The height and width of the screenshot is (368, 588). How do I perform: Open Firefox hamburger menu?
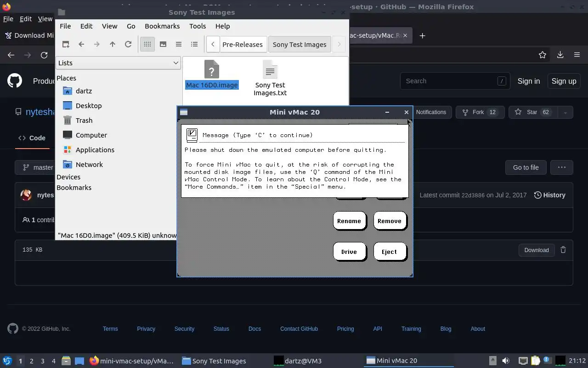pyautogui.click(x=577, y=55)
